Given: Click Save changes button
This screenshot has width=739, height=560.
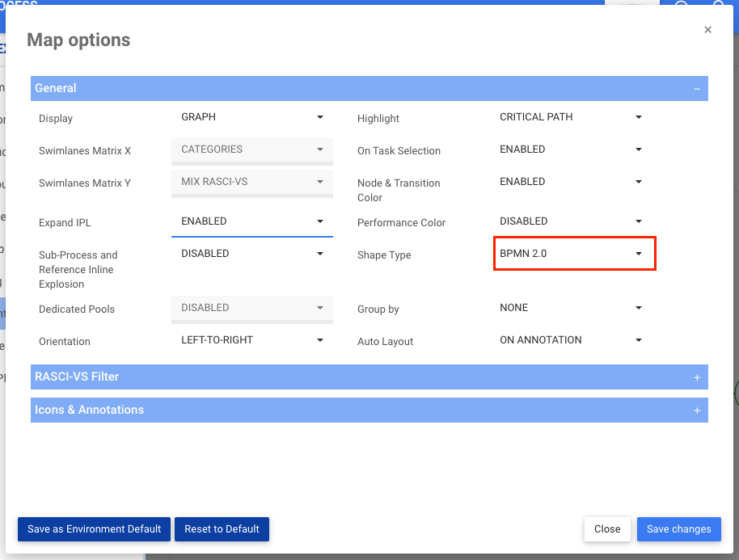Looking at the screenshot, I should [x=678, y=529].
